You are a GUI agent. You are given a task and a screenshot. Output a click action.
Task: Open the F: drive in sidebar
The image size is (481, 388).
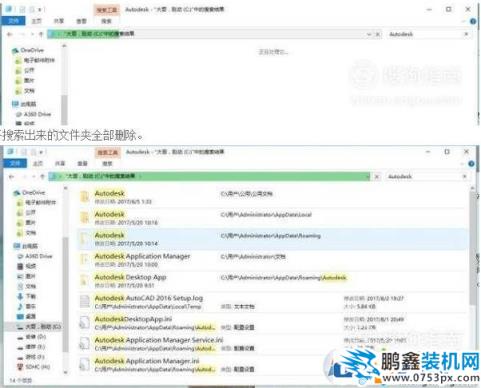[31, 357]
